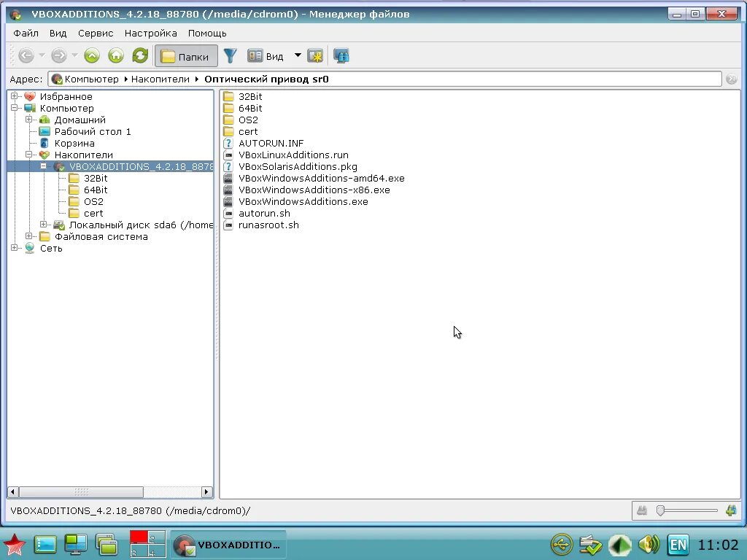Collapse the Накопители tree node
The width and height of the screenshot is (747, 560).
(x=29, y=155)
